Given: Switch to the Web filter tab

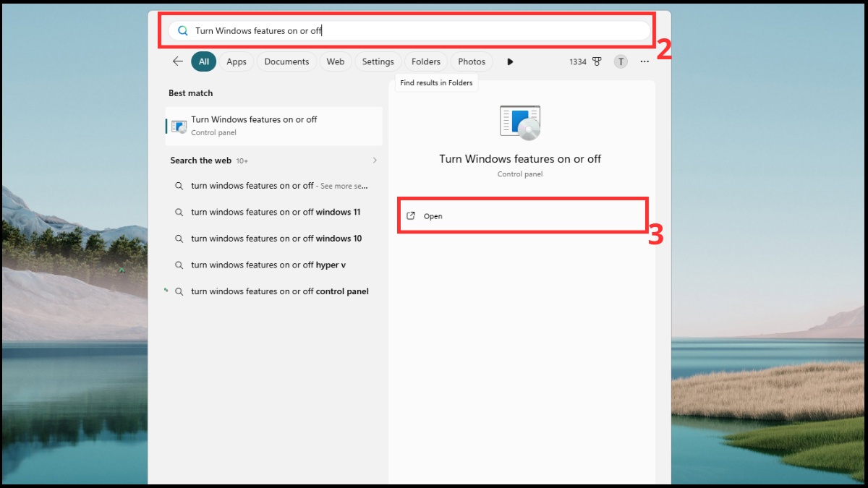Looking at the screenshot, I should 336,61.
